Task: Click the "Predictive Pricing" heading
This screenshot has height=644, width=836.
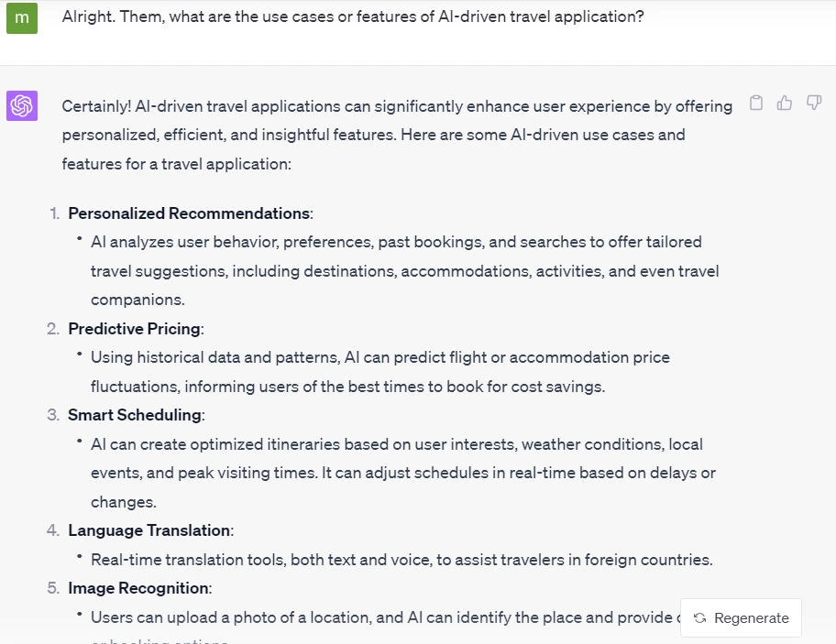Action: point(135,329)
